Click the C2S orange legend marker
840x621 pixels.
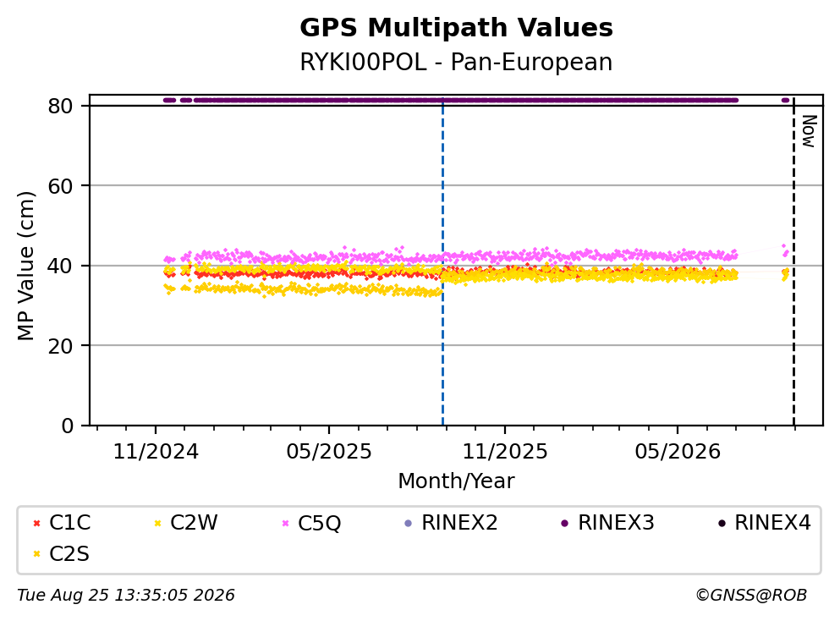click(36, 554)
